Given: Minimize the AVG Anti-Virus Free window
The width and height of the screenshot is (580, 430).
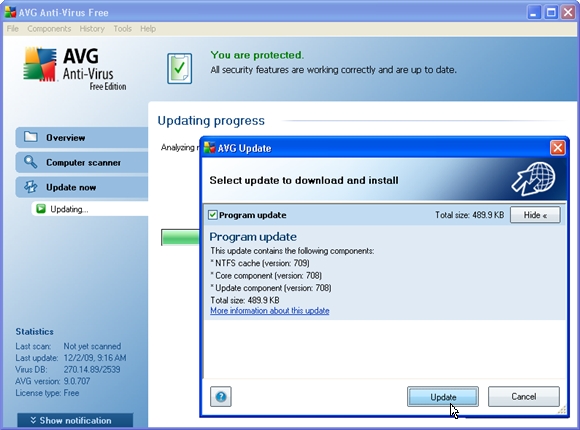Looking at the screenshot, I should click(x=533, y=12).
